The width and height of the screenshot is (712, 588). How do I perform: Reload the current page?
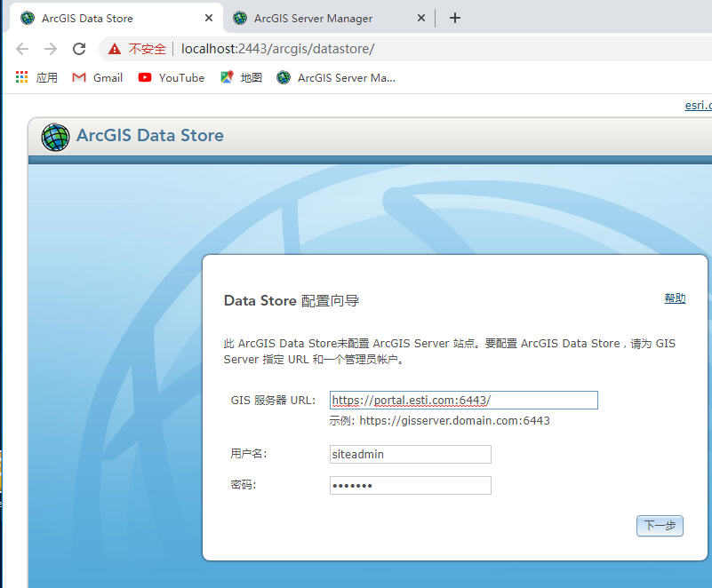coord(79,49)
